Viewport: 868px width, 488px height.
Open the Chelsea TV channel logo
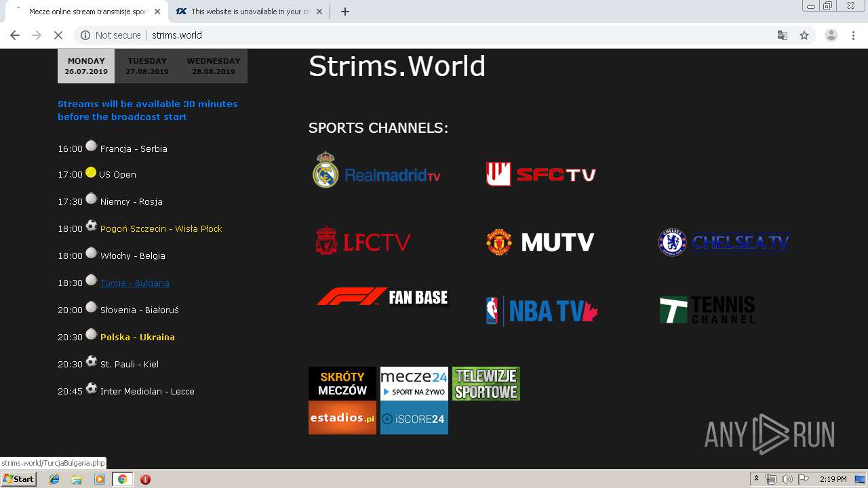click(724, 242)
